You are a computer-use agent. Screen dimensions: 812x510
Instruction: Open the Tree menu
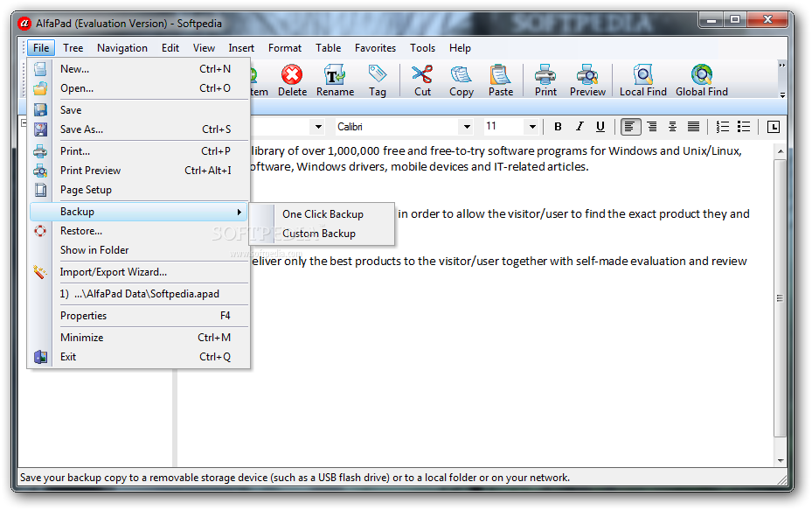(73, 48)
